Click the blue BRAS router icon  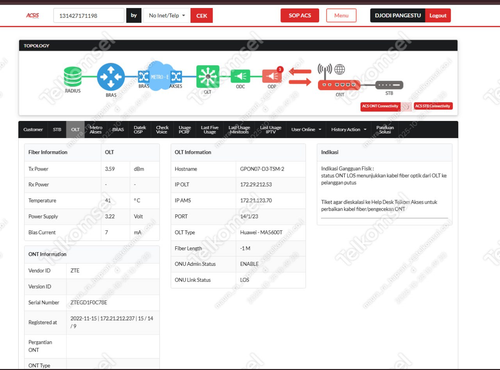[x=111, y=77]
